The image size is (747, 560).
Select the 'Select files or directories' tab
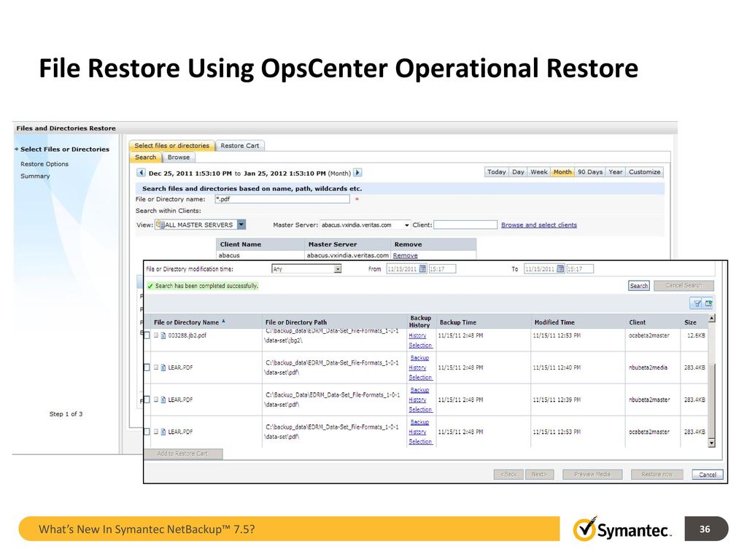point(171,146)
